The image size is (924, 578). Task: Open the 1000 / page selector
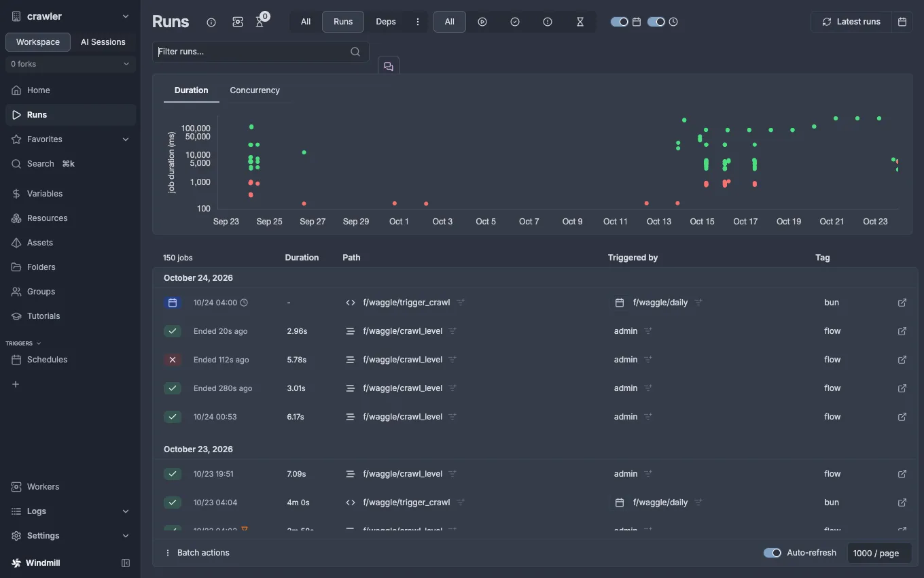(879, 553)
